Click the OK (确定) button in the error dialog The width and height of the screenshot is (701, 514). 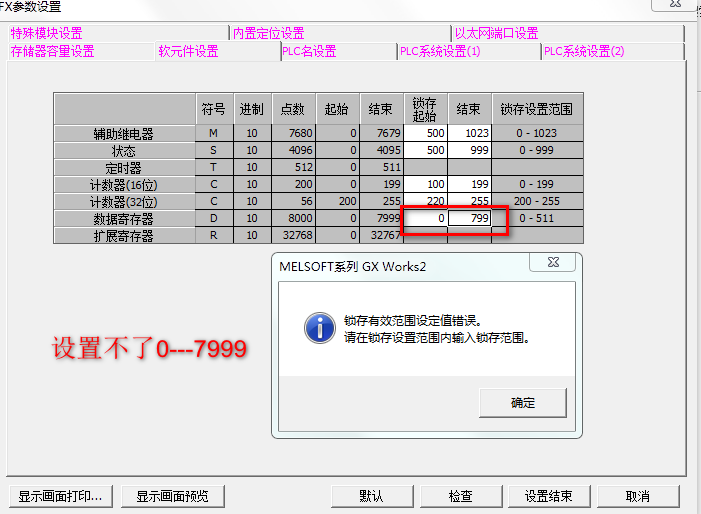click(523, 402)
